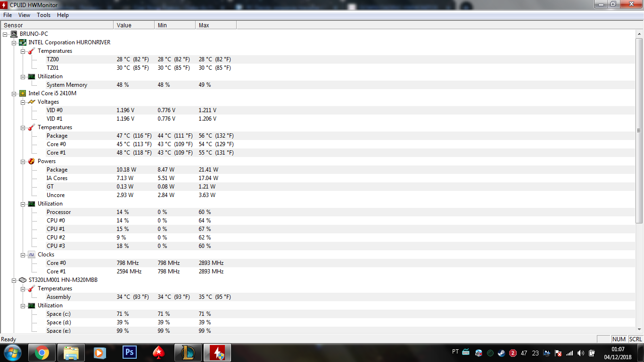
Task: Click the Intel Core i5 2410M chip icon
Action: click(22, 93)
